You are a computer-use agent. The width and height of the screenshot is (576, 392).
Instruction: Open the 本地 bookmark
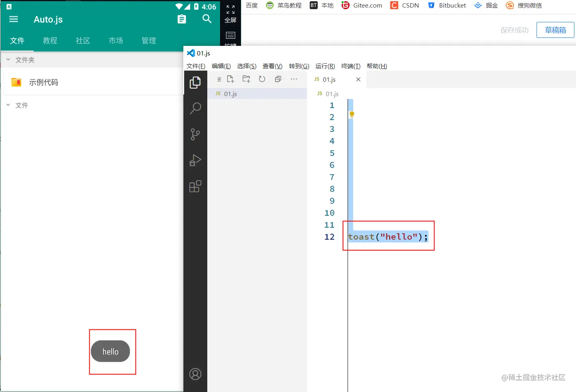pyautogui.click(x=322, y=5)
